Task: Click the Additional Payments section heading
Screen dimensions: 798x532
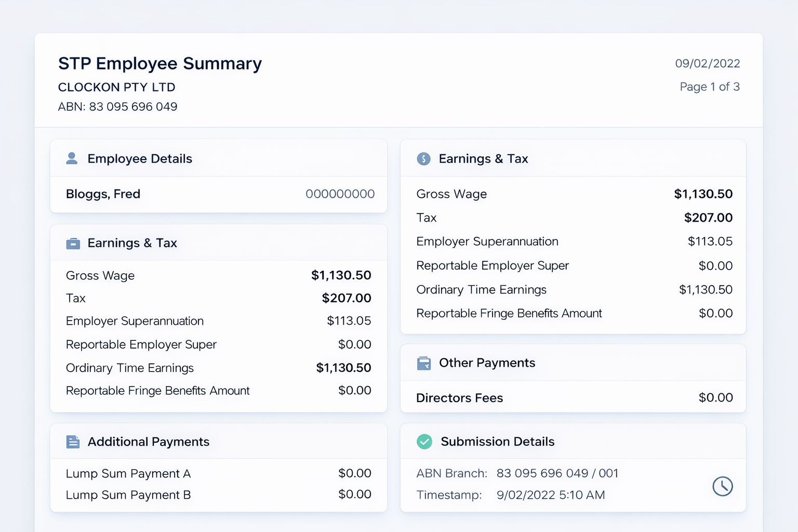Action: click(x=149, y=442)
